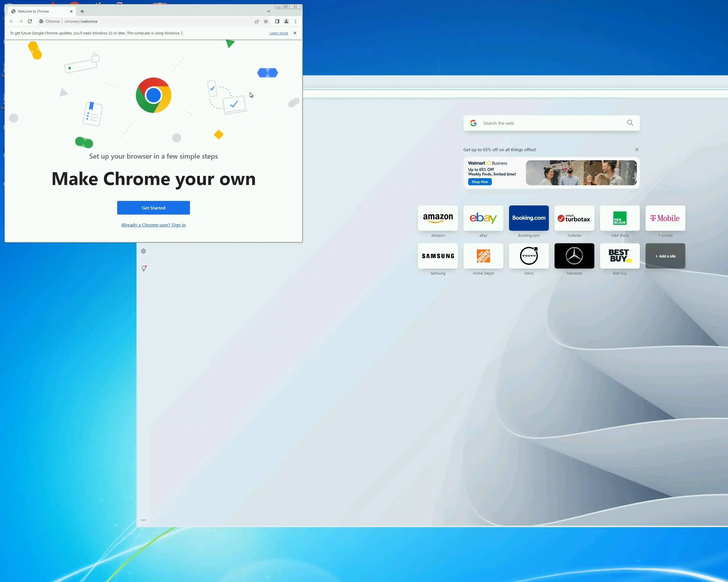
Task: Click the Get Started button
Action: 153,208
